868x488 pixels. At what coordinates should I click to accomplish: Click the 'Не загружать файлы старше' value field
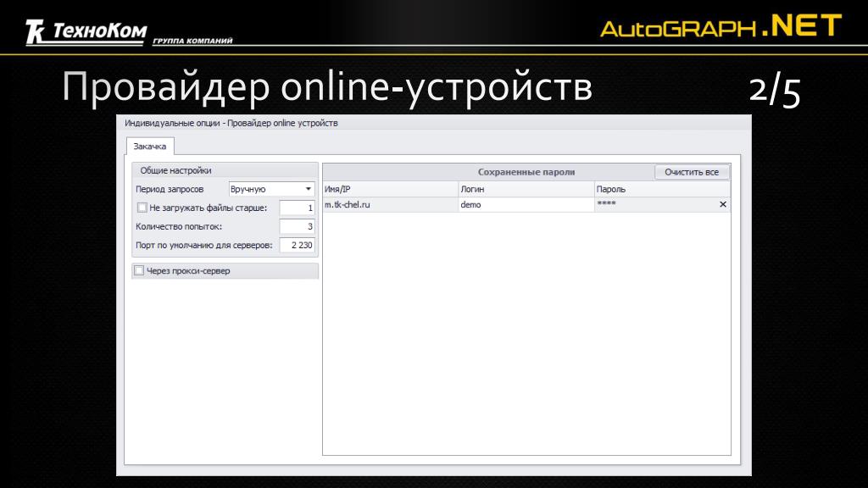pos(297,208)
